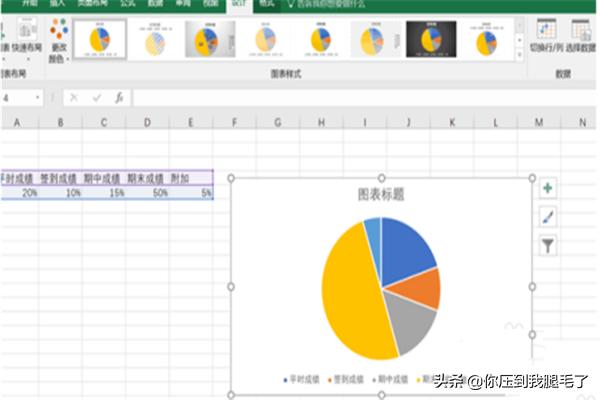Open Chart Styles paintbrush button beside chart

tap(548, 217)
